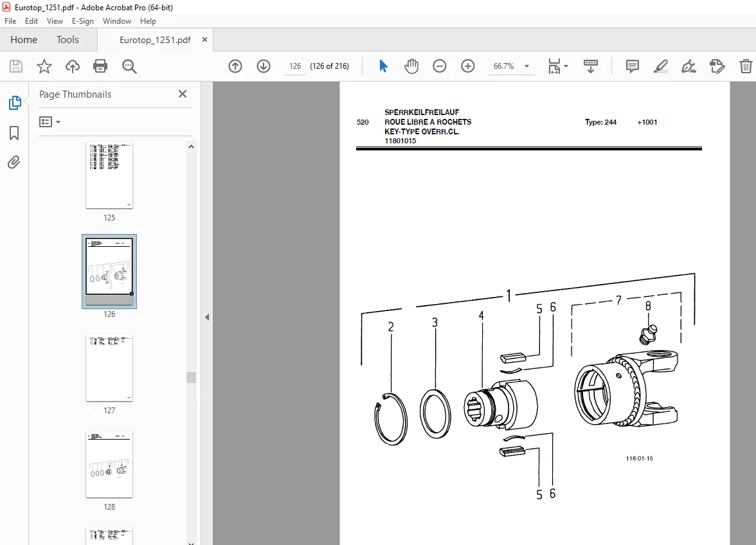Image resolution: width=756 pixels, height=545 pixels.
Task: Click the upload to cloud icon
Action: click(x=72, y=66)
